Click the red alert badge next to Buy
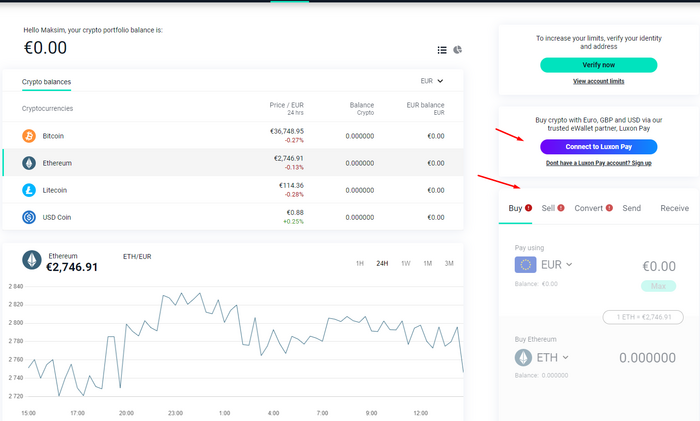The width and height of the screenshot is (700, 421). point(529,208)
